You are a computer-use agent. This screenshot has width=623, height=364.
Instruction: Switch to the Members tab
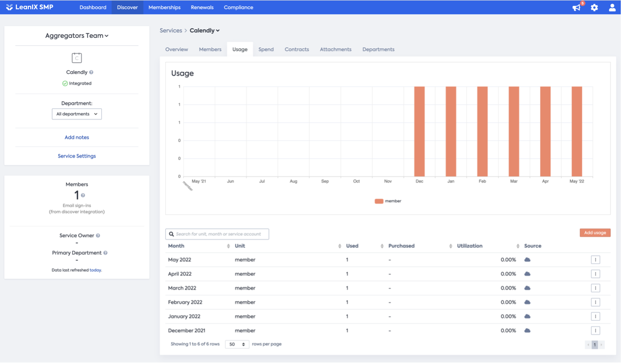tap(211, 49)
